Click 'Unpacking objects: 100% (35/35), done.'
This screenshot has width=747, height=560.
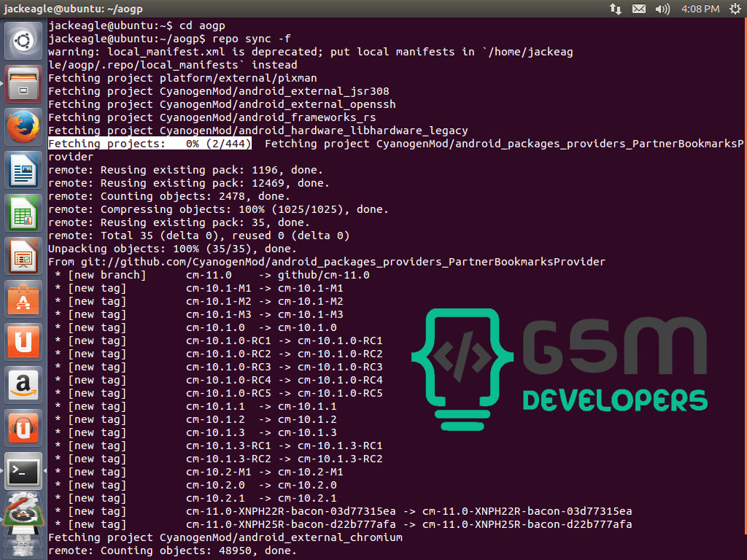pos(172,249)
